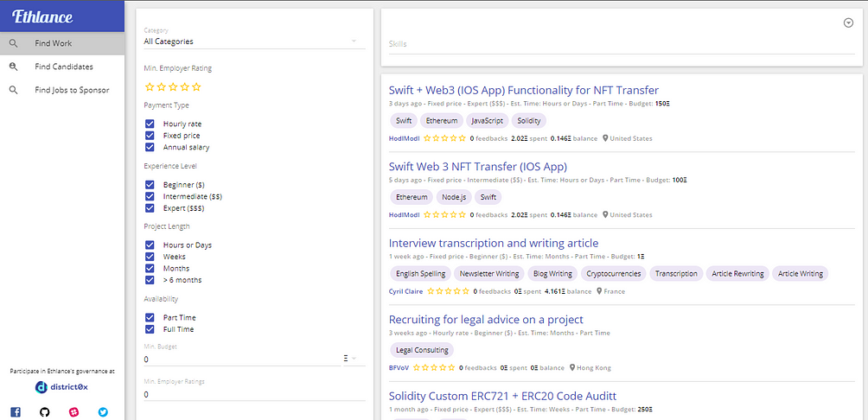Open Swift + Web3 (IOS App) job listing
Screen dimensions: 868x420
tap(524, 90)
